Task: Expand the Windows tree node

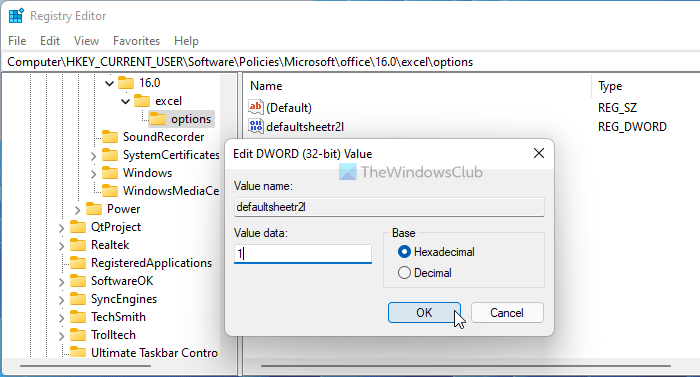Action: [93, 174]
